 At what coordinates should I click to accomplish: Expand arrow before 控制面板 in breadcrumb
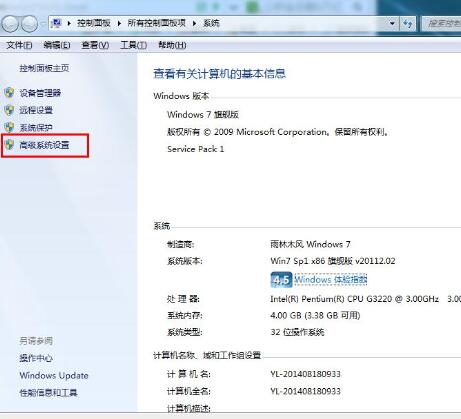point(69,23)
